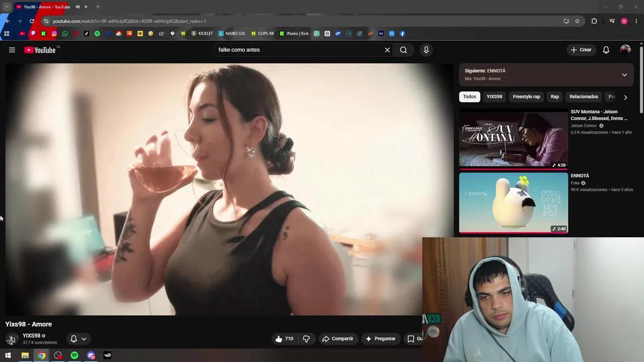Click the address bar URL
The image size is (644, 362).
129,21
